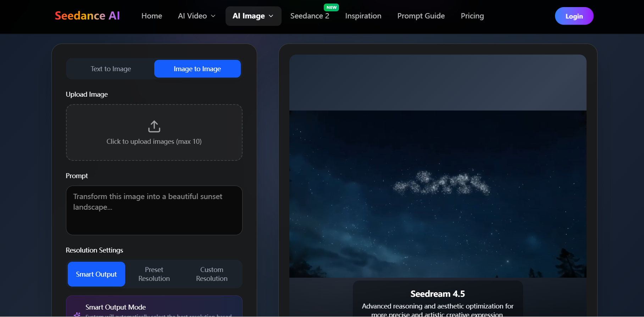The image size is (644, 317).
Task: Click the night sky preview image
Action: [438, 194]
